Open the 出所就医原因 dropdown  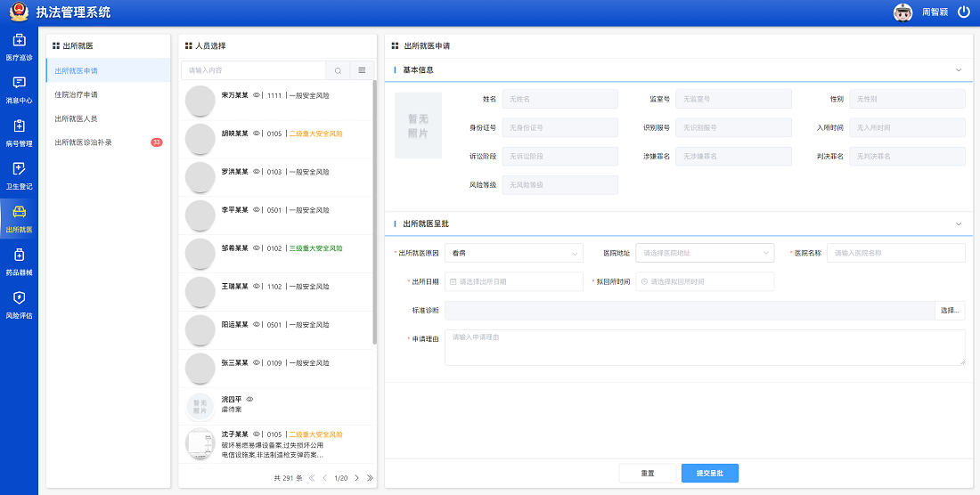pyautogui.click(x=513, y=253)
